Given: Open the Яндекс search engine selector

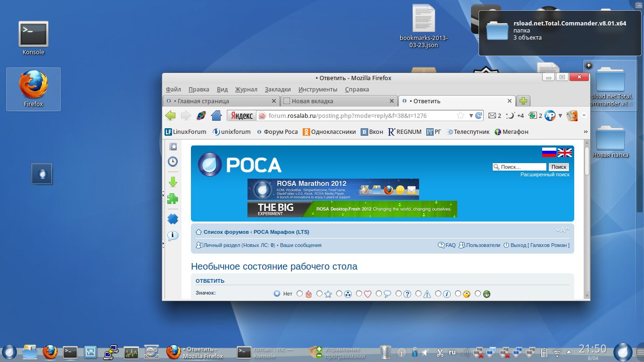Looking at the screenshot, I should [x=241, y=115].
